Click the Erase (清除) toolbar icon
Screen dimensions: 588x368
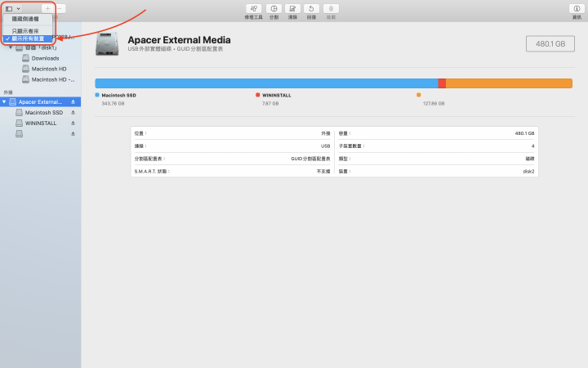coord(292,9)
